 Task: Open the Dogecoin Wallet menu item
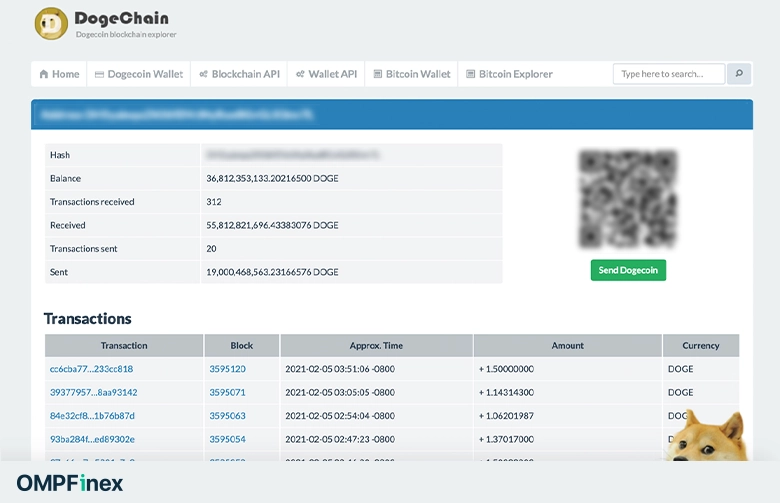139,74
